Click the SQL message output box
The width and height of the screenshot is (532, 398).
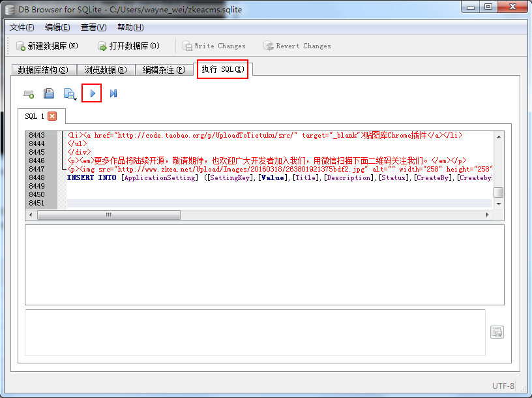point(255,333)
